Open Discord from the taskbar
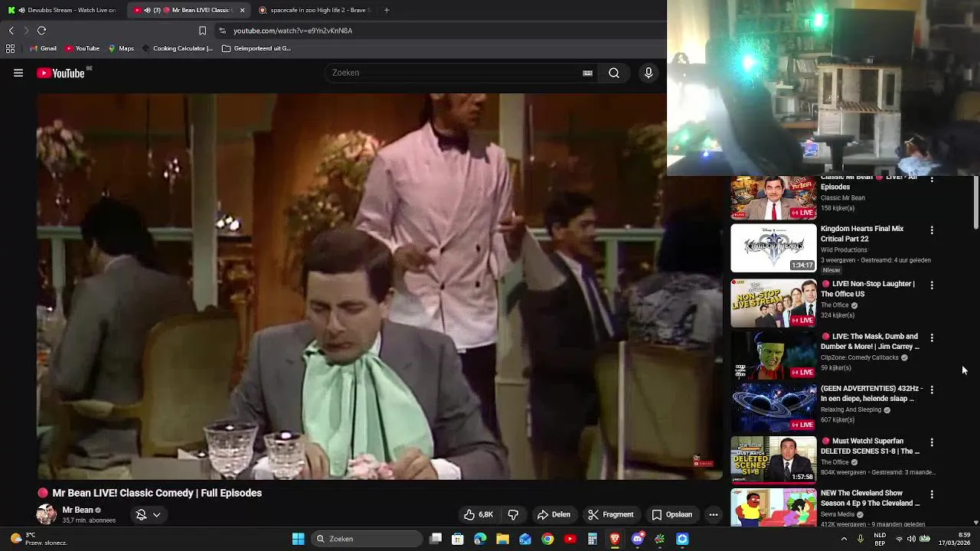The image size is (980, 551). [637, 539]
